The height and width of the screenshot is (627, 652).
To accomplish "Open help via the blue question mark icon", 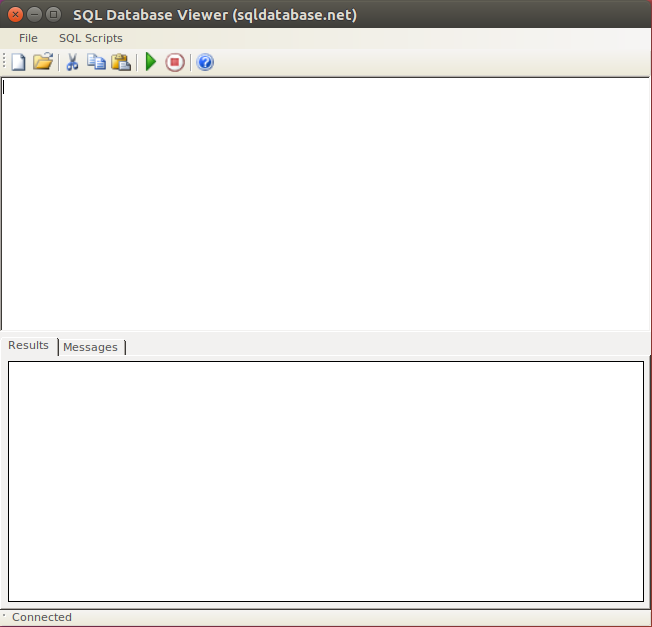I will pyautogui.click(x=205, y=62).
